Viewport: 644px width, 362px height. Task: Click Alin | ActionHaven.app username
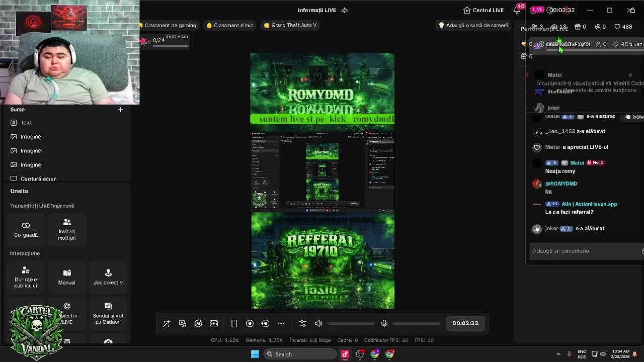tap(589, 204)
